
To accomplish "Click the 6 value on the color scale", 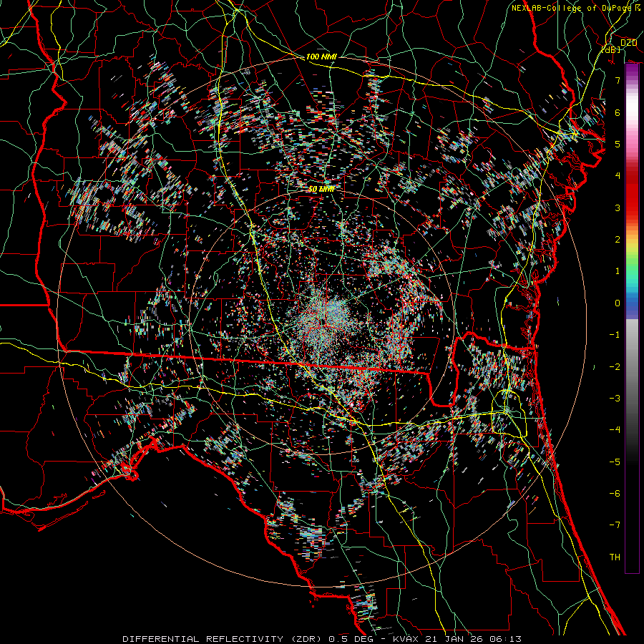I will (x=618, y=112).
